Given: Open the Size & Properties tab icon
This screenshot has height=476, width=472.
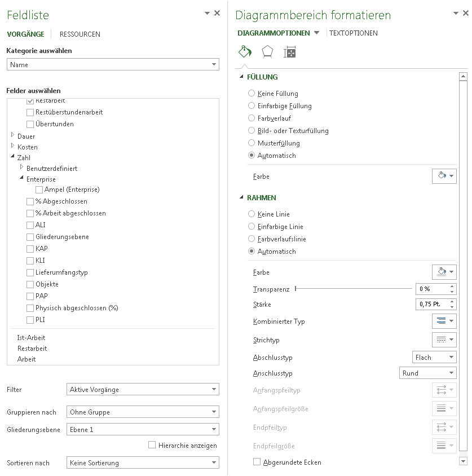Looking at the screenshot, I should (x=290, y=52).
